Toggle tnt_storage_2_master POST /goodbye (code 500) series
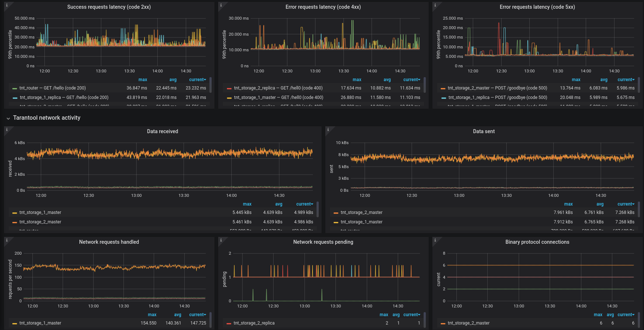644x330 pixels. (498, 88)
